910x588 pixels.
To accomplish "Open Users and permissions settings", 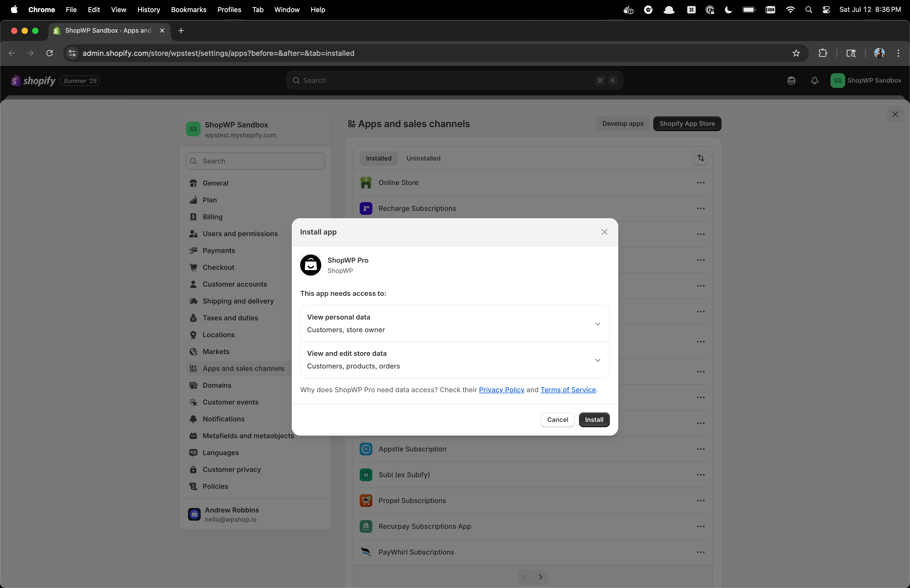I will pyautogui.click(x=239, y=234).
